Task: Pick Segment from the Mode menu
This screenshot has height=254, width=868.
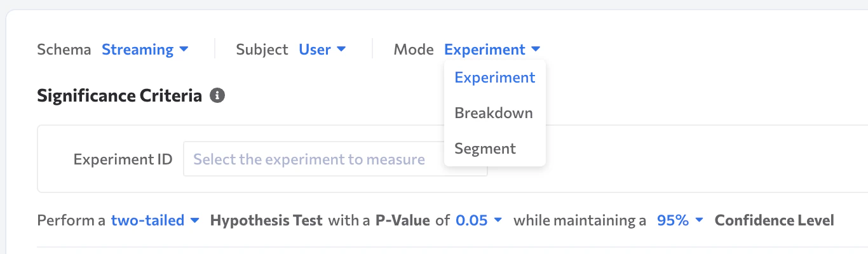Action: [485, 149]
